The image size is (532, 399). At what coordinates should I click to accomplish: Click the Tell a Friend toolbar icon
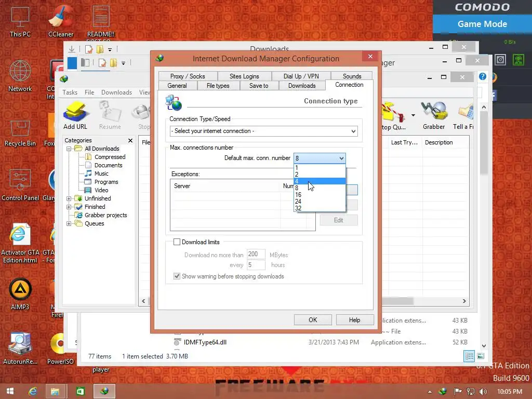click(x=463, y=115)
